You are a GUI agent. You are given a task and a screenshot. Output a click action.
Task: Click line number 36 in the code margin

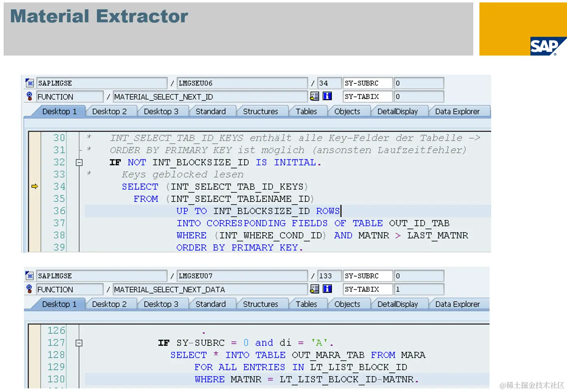(x=59, y=211)
